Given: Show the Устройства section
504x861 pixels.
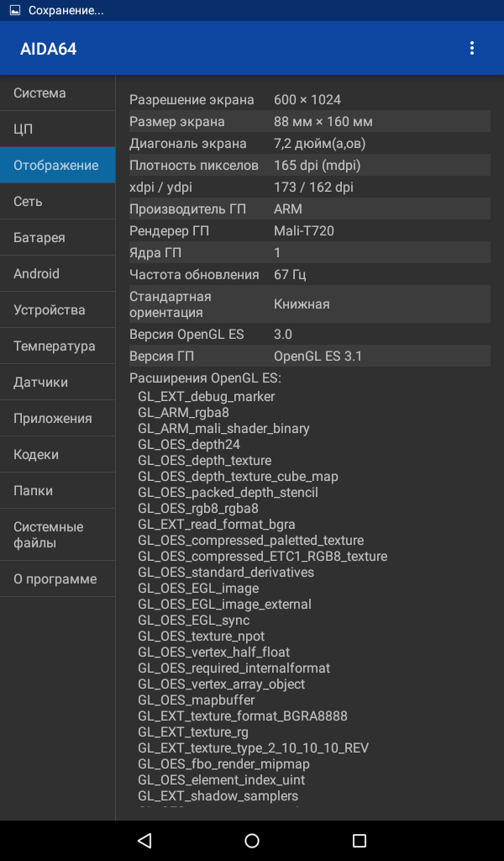Looking at the screenshot, I should (58, 309).
